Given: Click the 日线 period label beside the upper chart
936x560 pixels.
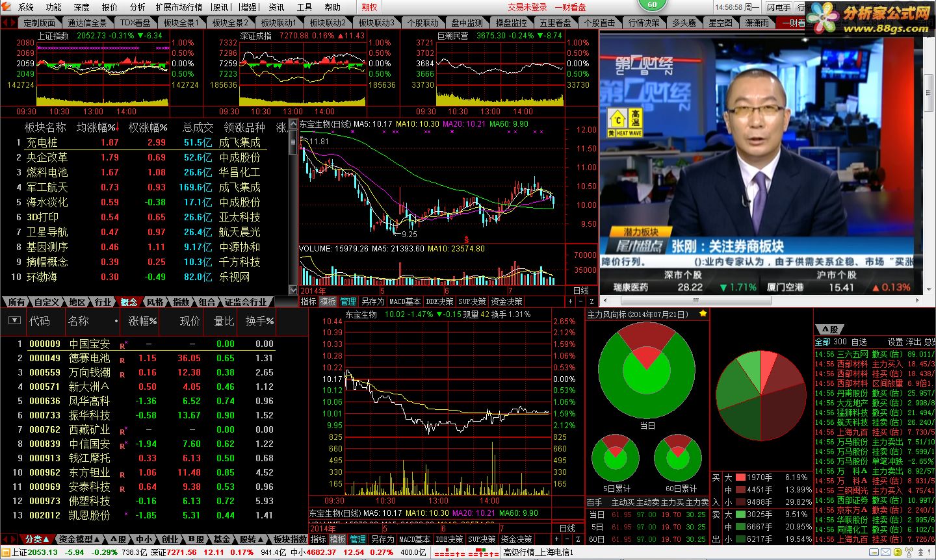Looking at the screenshot, I should (580, 290).
